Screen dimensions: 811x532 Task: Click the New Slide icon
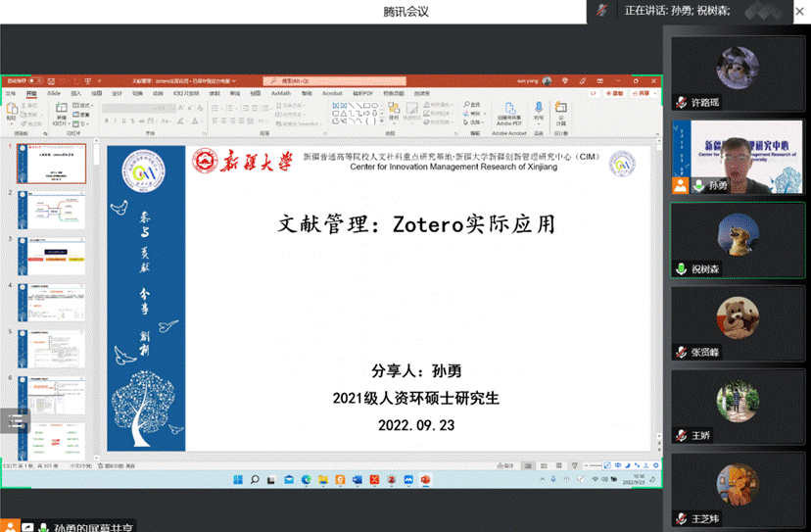[x=62, y=108]
